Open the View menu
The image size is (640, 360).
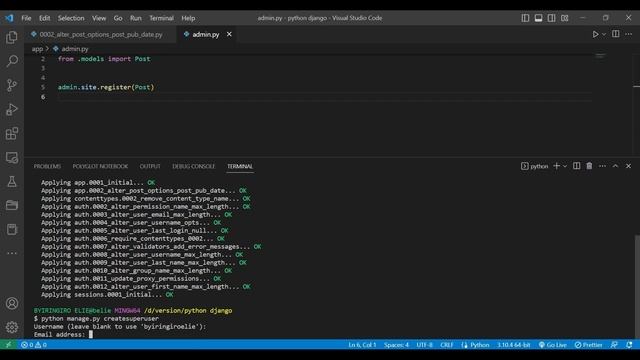[x=99, y=18]
